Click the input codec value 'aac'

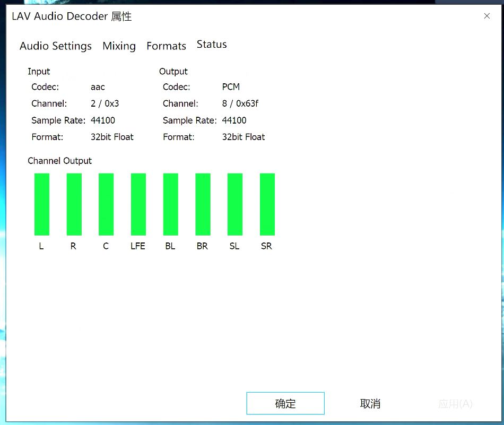(98, 87)
